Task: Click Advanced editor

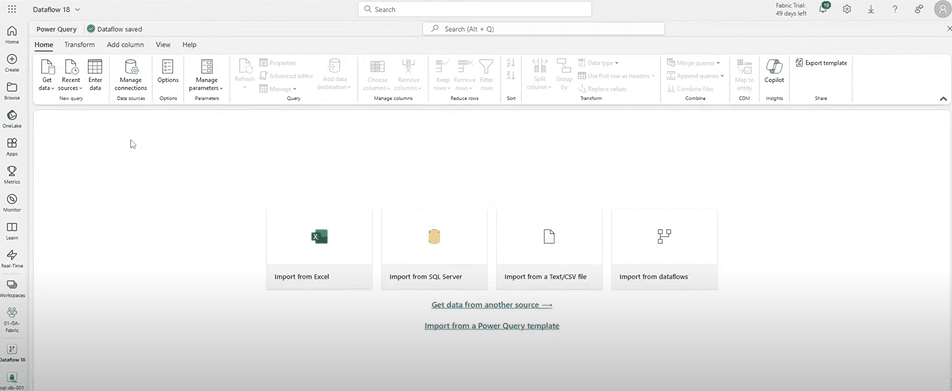Action: (287, 76)
